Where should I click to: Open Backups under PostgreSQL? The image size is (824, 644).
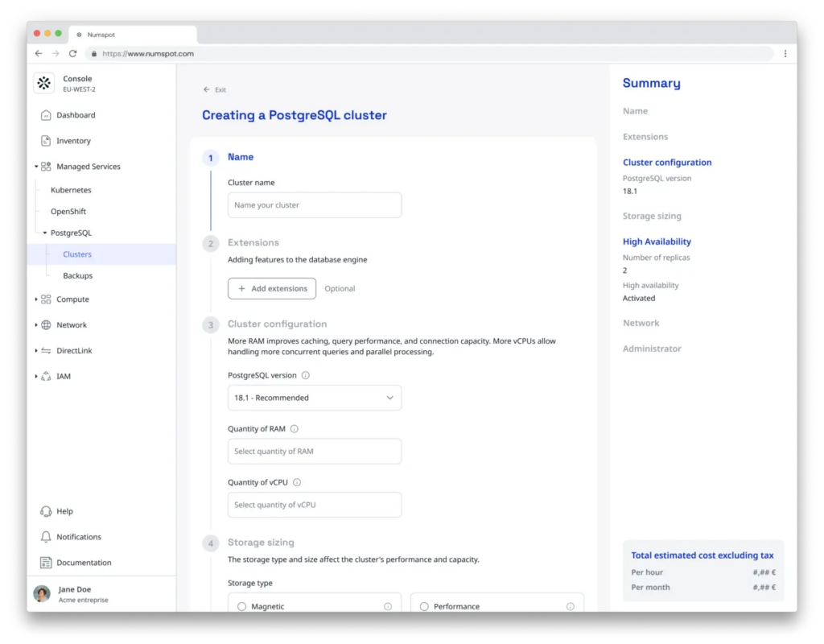78,275
